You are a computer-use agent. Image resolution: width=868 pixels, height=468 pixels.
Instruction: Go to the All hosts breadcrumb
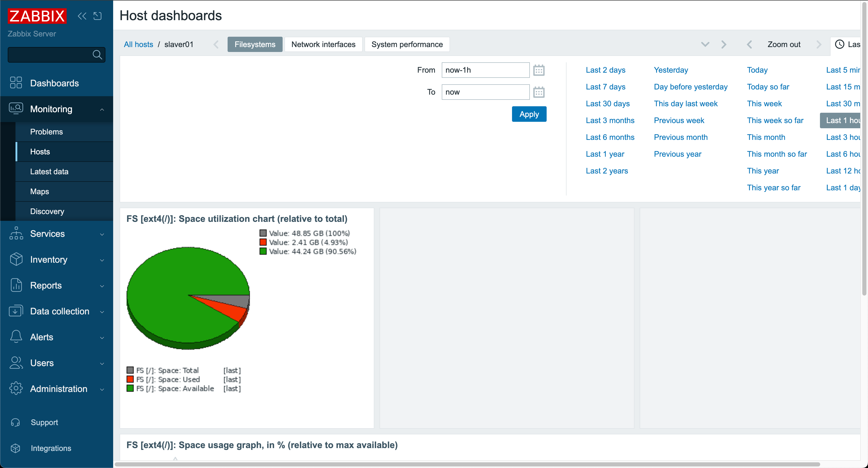click(138, 44)
